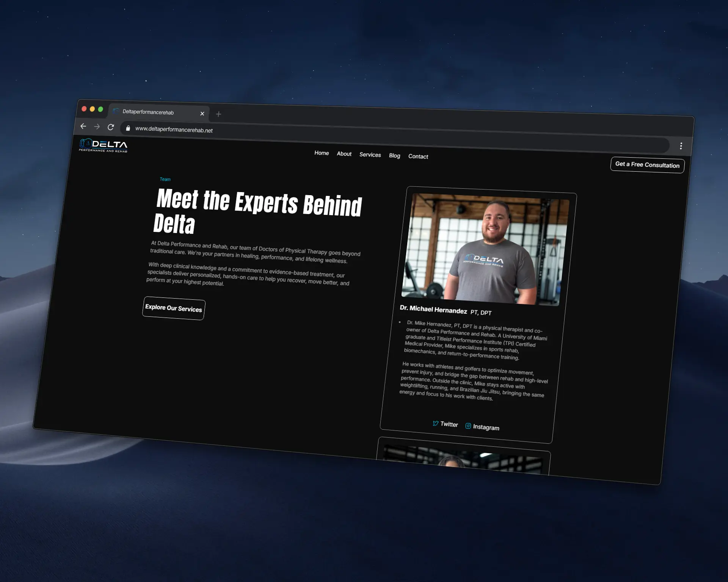Reload the page with refresh icon
This screenshot has width=728, height=582.
[111, 127]
